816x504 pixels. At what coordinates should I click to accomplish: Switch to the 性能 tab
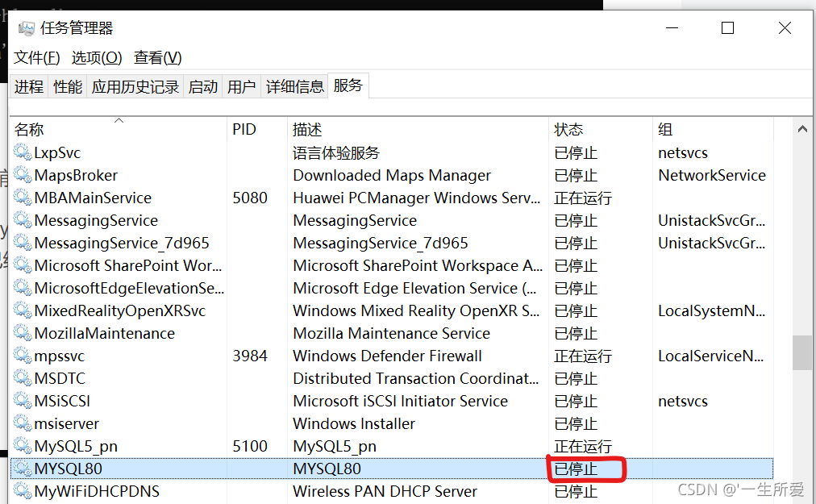pyautogui.click(x=68, y=86)
